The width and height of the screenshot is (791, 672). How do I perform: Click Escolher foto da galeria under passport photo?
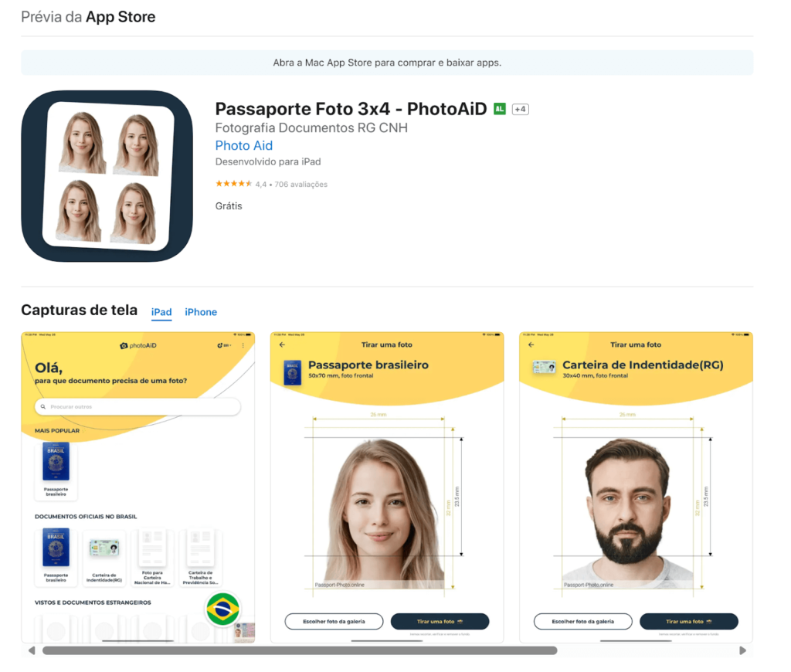[x=334, y=622]
